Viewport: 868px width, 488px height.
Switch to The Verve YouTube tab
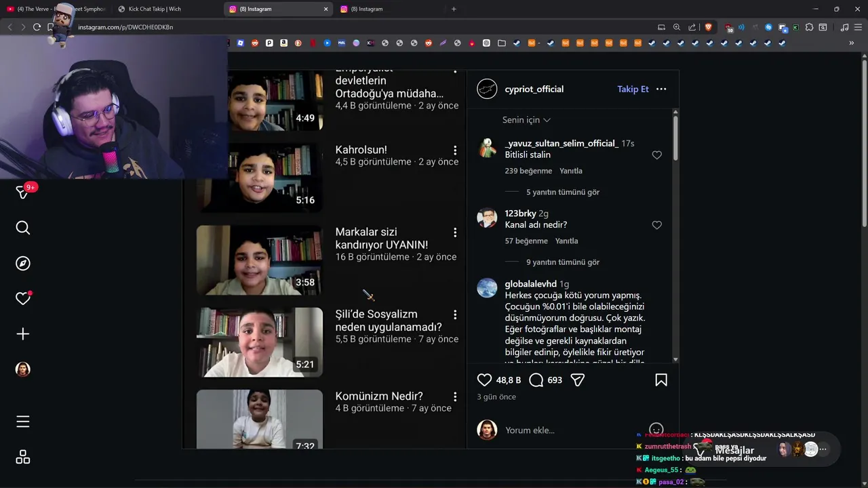[x=56, y=9]
